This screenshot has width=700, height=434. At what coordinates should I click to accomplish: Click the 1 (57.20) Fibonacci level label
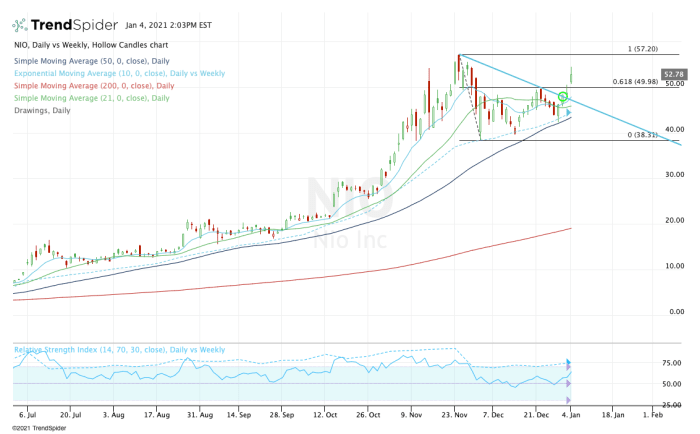point(647,47)
